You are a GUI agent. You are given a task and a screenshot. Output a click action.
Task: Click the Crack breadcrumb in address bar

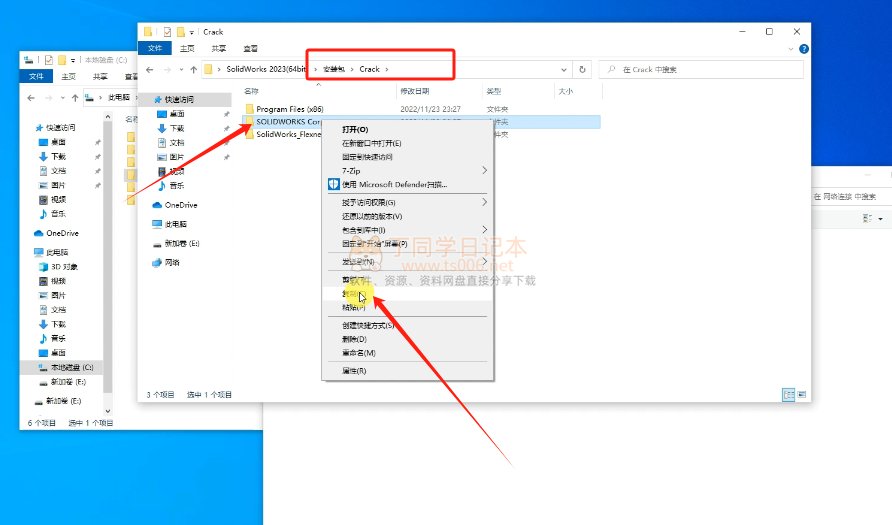[x=369, y=69]
